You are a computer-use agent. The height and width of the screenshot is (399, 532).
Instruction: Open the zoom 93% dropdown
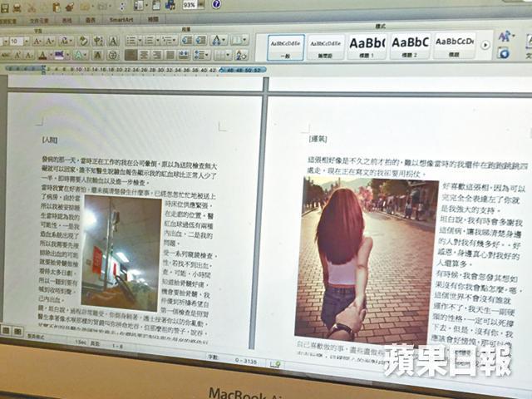click(202, 4)
